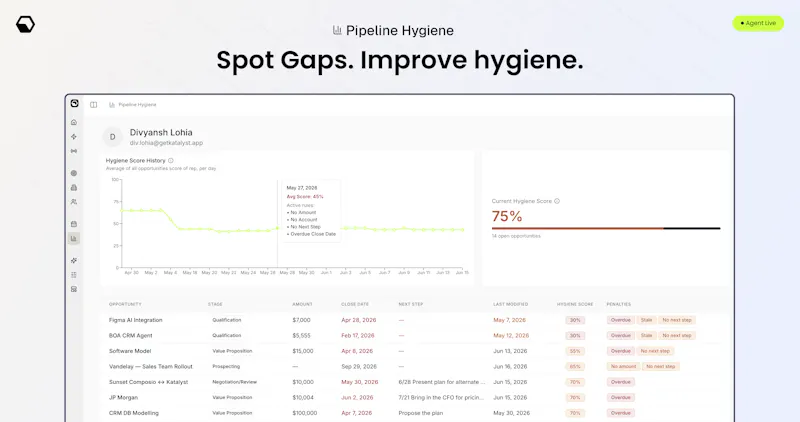Open the broadcast signal icon in sidebar
Viewport: 800px width, 422px height.
pyautogui.click(x=74, y=151)
